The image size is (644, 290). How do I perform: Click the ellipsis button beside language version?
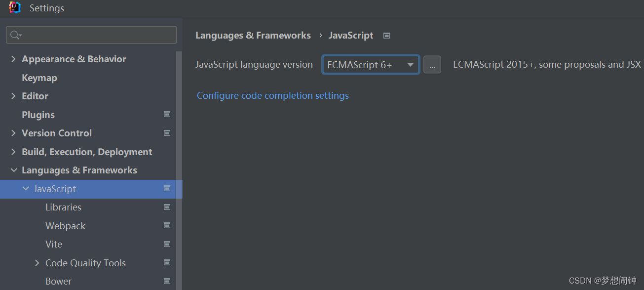432,65
